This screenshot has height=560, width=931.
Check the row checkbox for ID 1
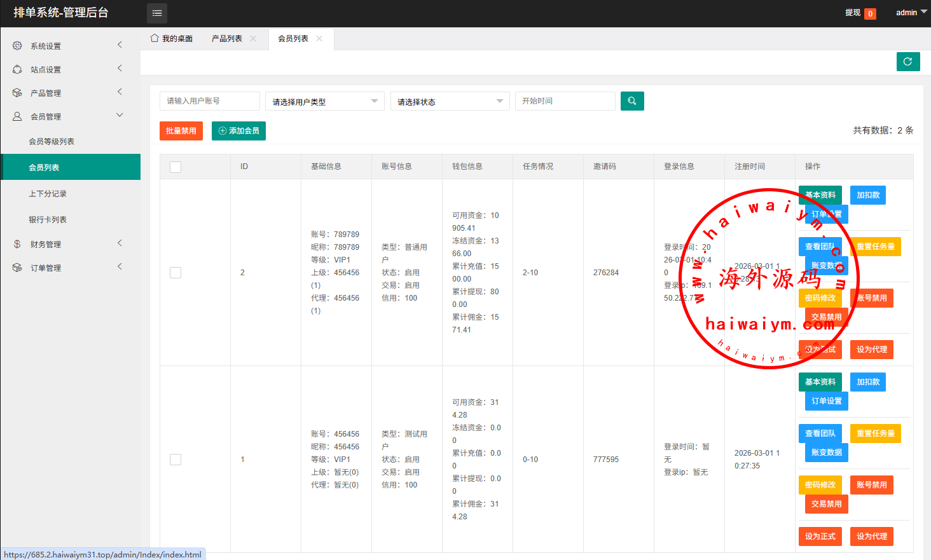[176, 460]
